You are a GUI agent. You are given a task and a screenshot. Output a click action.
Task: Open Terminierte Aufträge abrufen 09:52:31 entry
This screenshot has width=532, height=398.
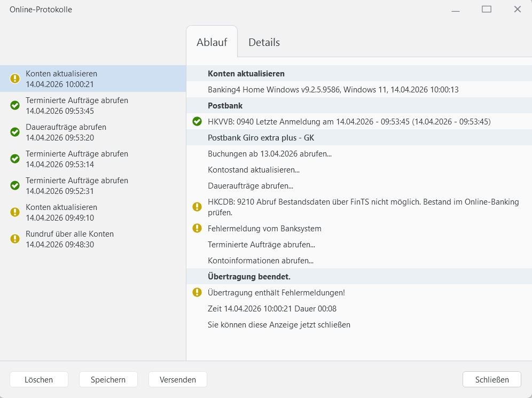coord(76,185)
